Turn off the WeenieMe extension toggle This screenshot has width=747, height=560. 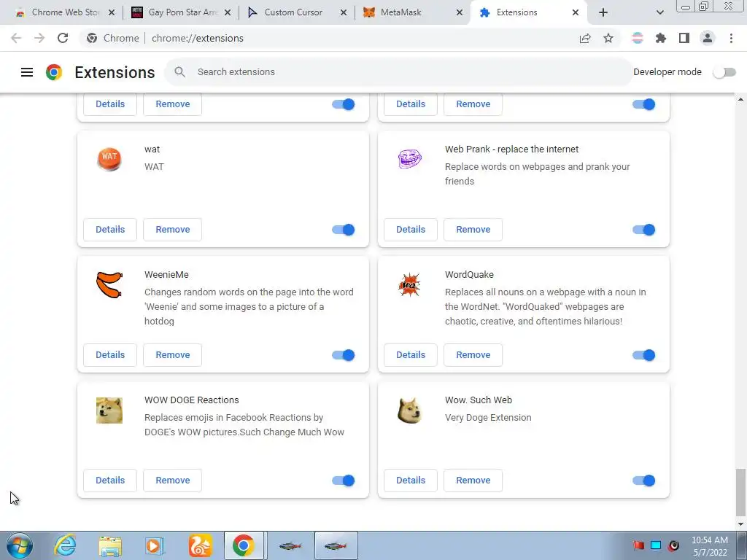[344, 355]
